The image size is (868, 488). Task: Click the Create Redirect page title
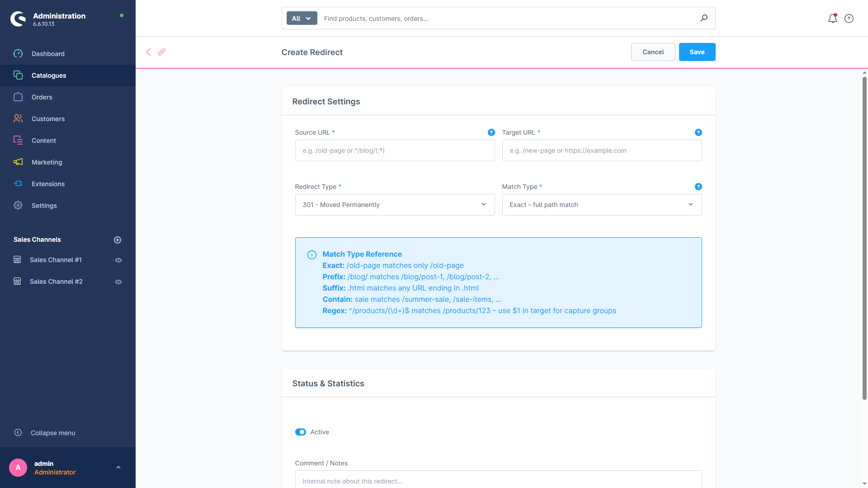coord(312,52)
